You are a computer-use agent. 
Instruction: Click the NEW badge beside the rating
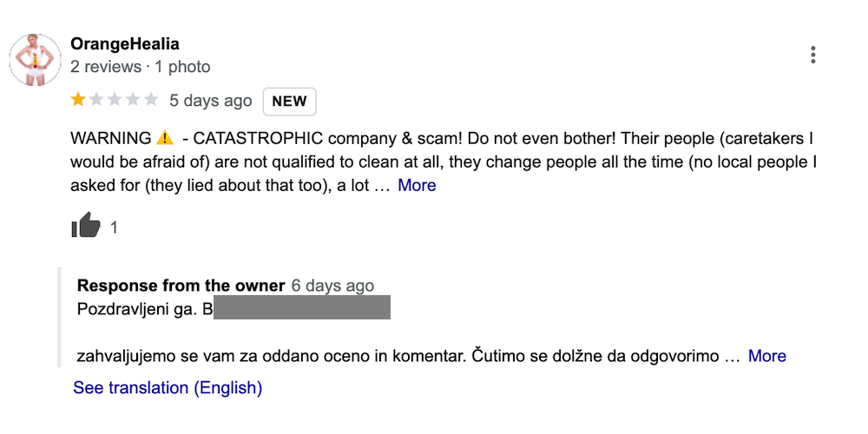(x=289, y=101)
